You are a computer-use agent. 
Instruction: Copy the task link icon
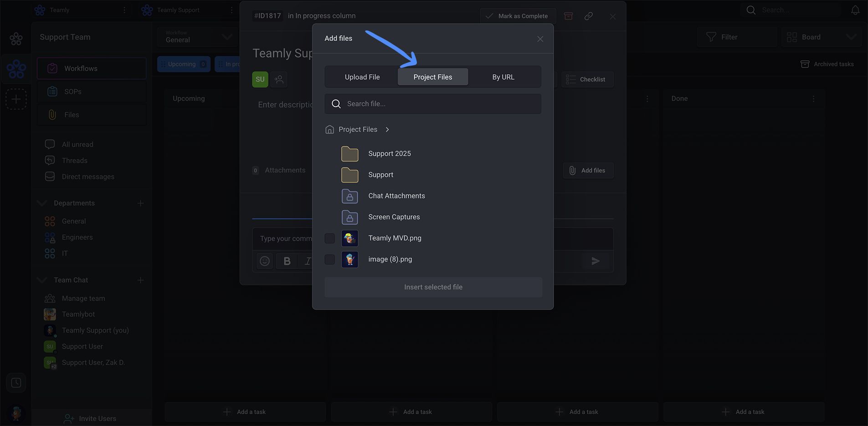tap(589, 16)
